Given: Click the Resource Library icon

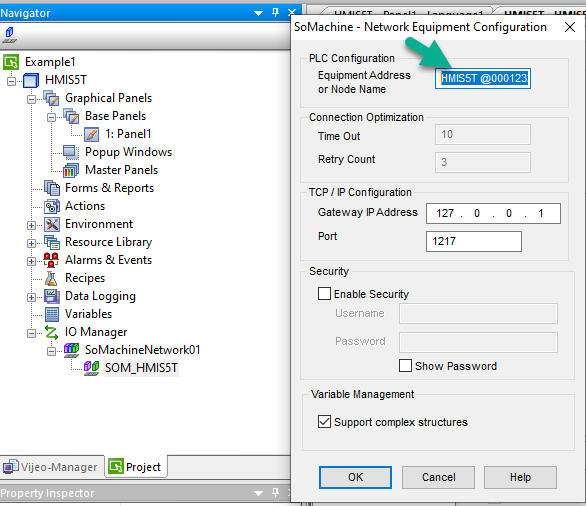Looking at the screenshot, I should (x=52, y=242).
